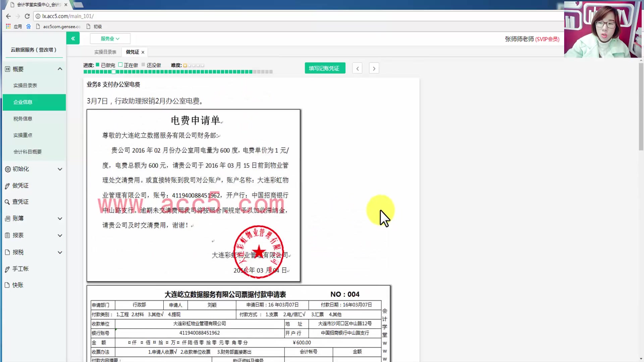
Task: Click forward navigation arrow button
Action: point(375,68)
